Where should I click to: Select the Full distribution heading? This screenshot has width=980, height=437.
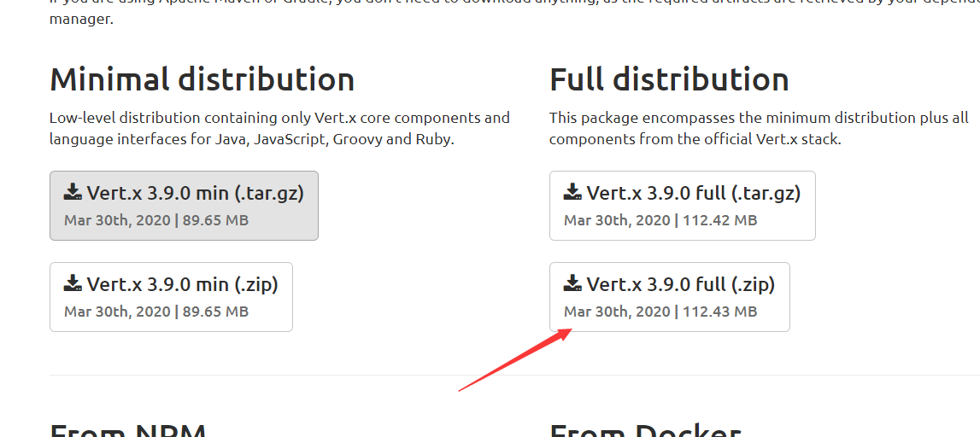[x=669, y=80]
